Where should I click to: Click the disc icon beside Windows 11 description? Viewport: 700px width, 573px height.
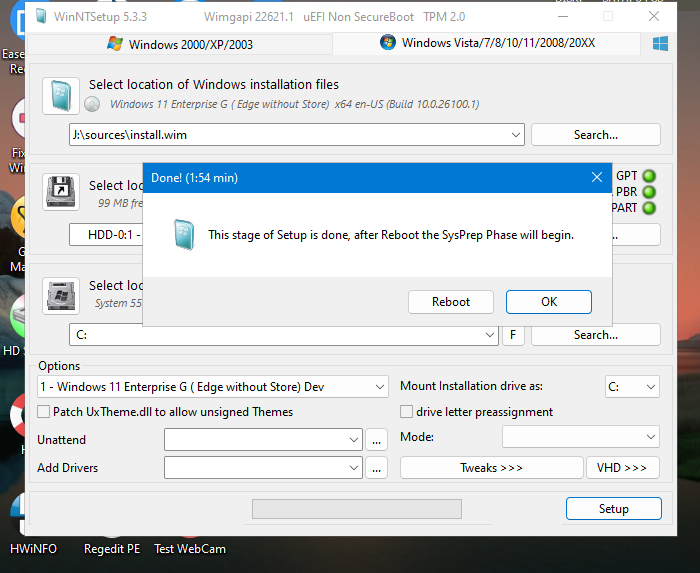point(92,104)
